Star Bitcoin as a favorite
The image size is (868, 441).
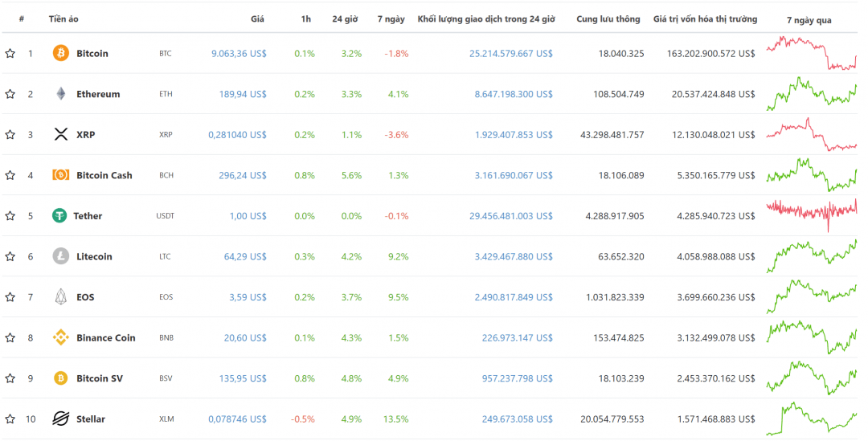10,53
